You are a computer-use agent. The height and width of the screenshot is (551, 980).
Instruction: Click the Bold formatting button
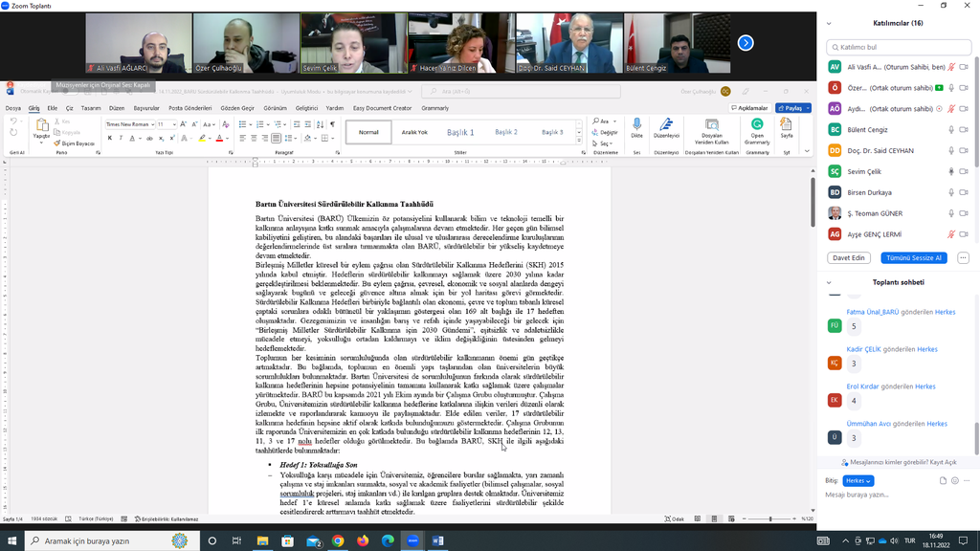click(110, 138)
